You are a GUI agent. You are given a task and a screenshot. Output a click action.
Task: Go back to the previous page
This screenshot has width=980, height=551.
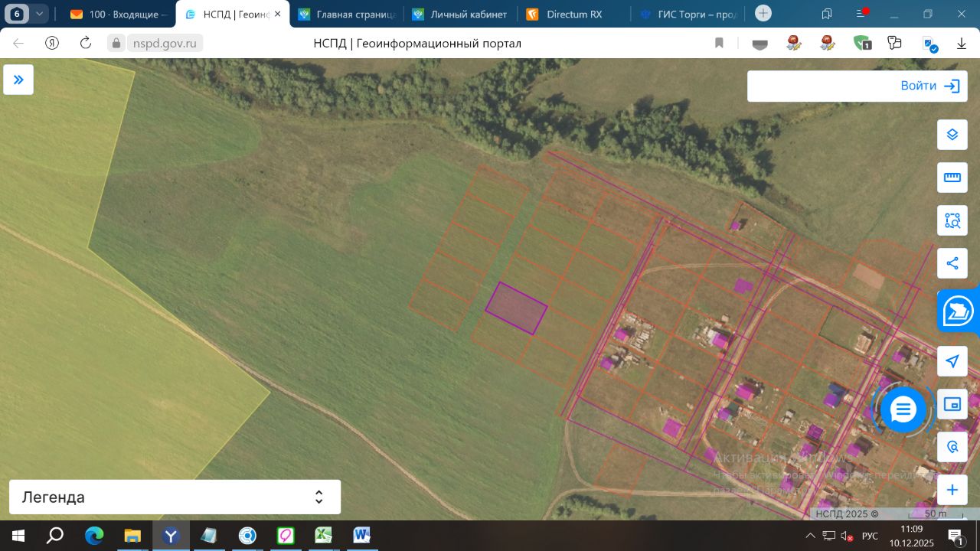click(18, 44)
